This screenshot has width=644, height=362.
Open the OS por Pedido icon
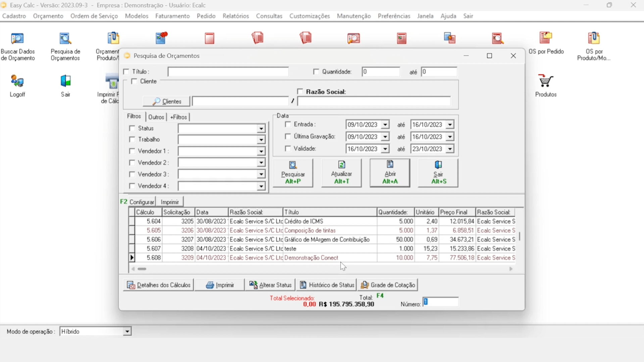coord(546,39)
